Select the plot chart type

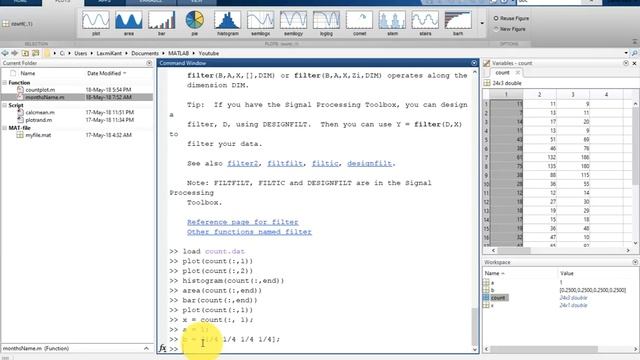coord(96,23)
